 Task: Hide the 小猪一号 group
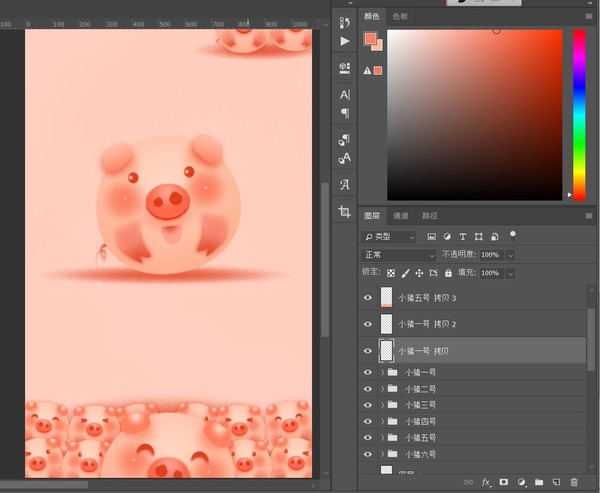point(368,372)
